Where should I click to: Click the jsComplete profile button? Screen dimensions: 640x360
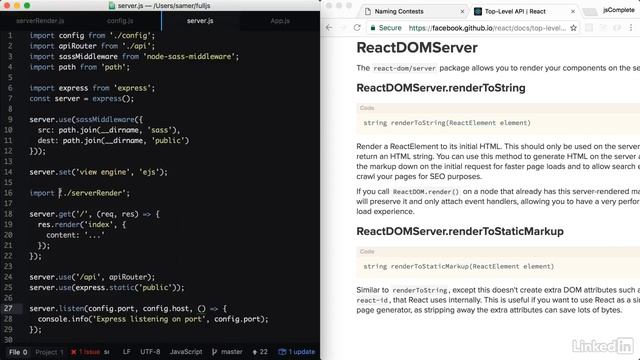[618, 10]
